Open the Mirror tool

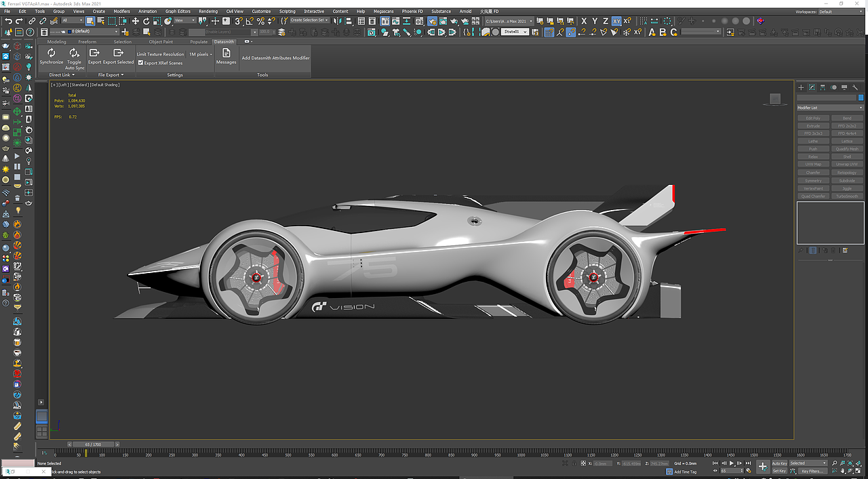point(337,21)
